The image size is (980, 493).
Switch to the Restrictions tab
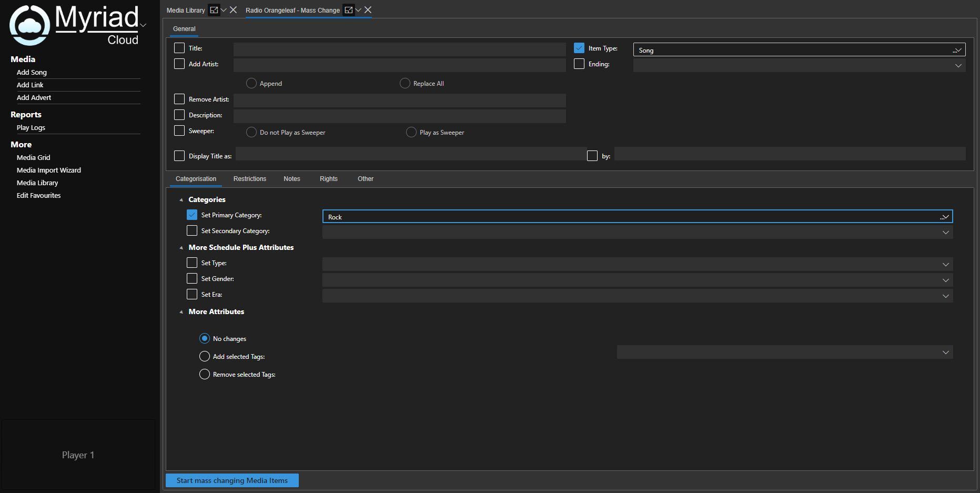pyautogui.click(x=250, y=179)
